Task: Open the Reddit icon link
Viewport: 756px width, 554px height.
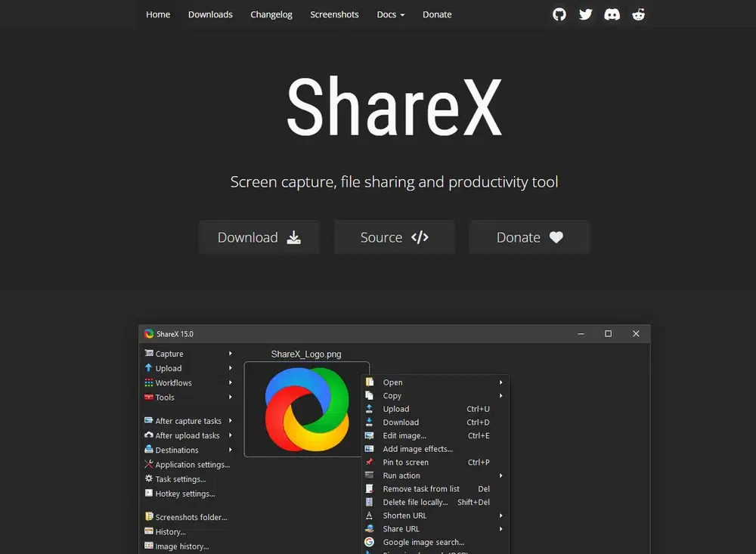Action: [x=638, y=14]
